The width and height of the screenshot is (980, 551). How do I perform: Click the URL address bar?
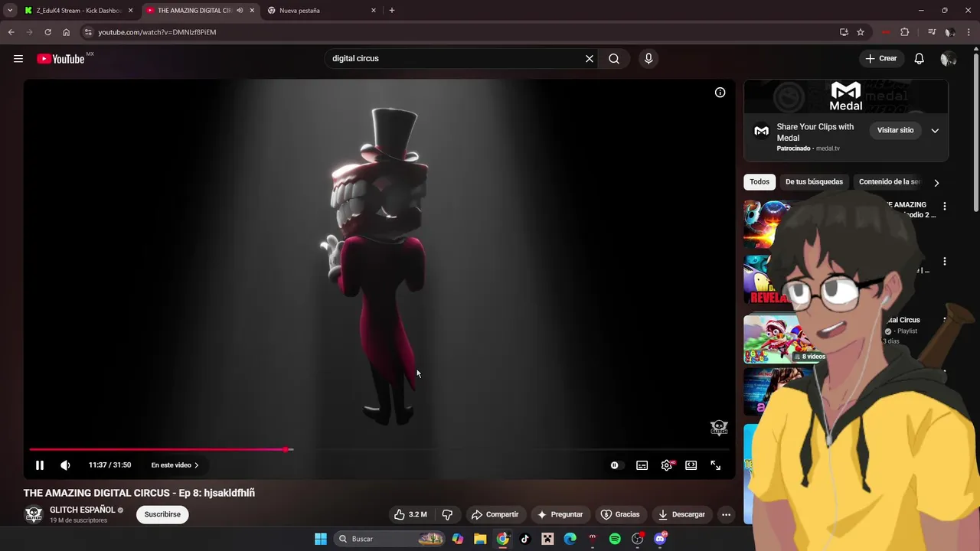(x=459, y=32)
